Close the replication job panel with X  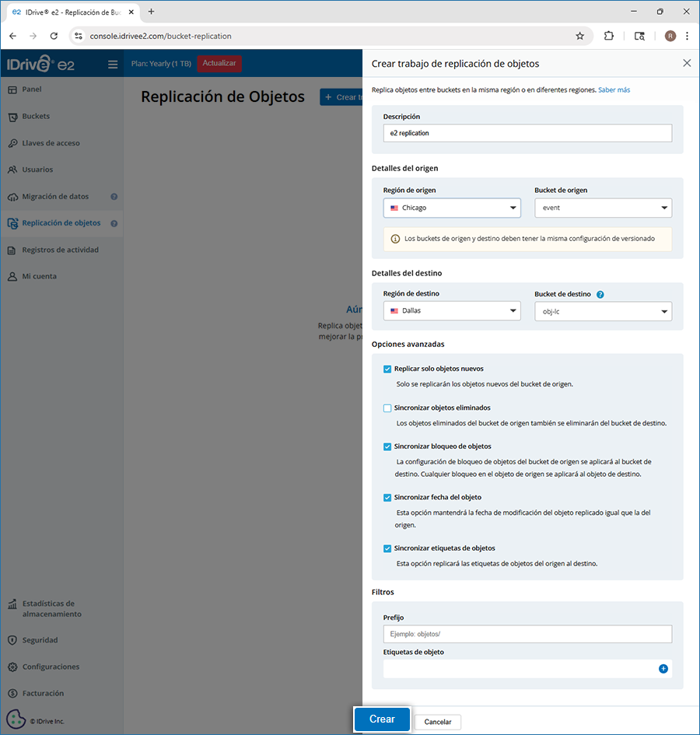tap(687, 64)
